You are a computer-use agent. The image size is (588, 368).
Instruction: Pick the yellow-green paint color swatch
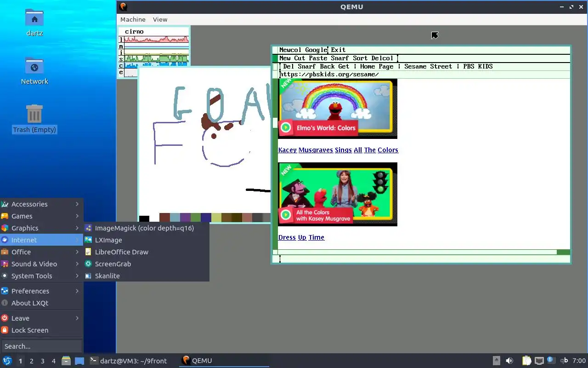(216, 218)
